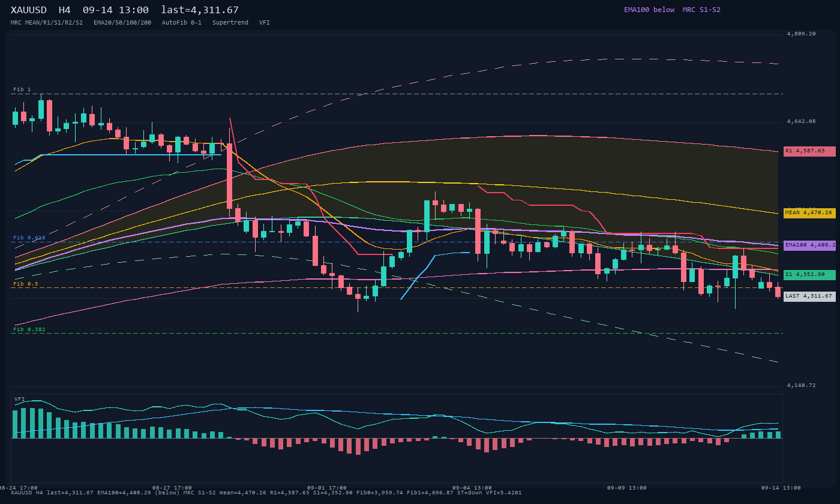Image resolution: width=840 pixels, height=504 pixels.
Task: Click the 4,642.08 price axis label
Action: pos(802,121)
